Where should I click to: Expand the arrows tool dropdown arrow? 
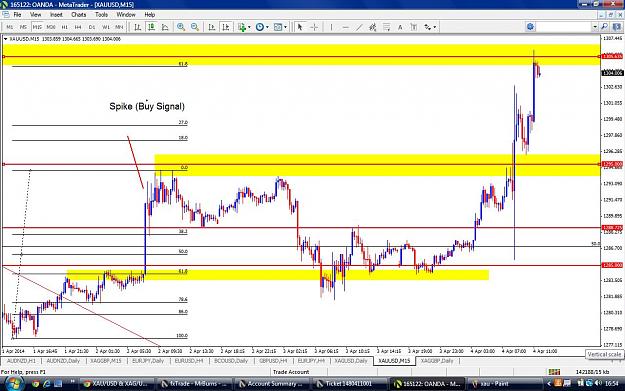point(434,27)
